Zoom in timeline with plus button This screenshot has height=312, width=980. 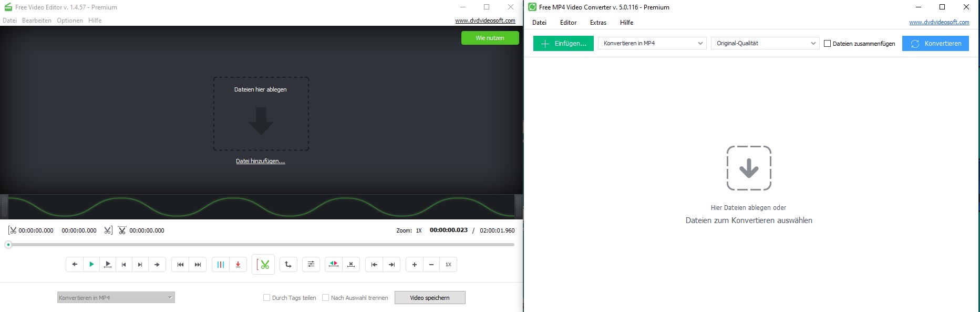click(x=415, y=264)
